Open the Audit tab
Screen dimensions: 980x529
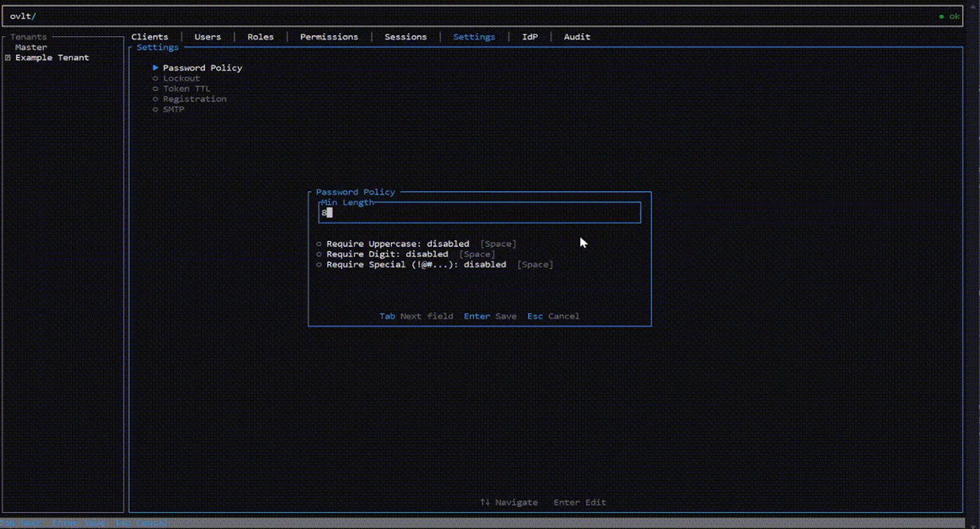577,37
